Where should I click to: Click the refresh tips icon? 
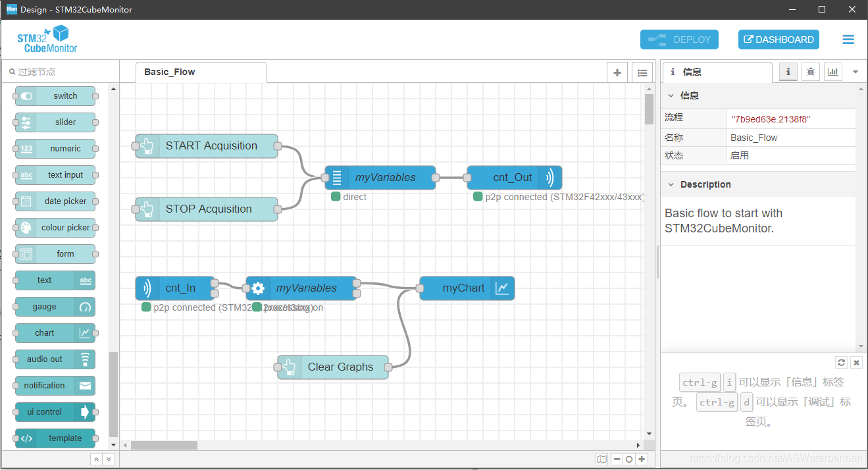coord(841,363)
